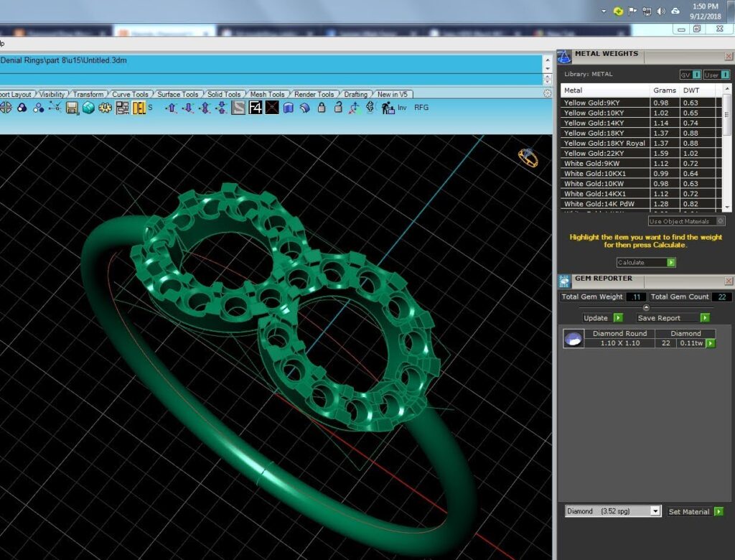Viewport: 735px width, 560px height.
Task: Click the Grams column header
Action: pos(665,90)
